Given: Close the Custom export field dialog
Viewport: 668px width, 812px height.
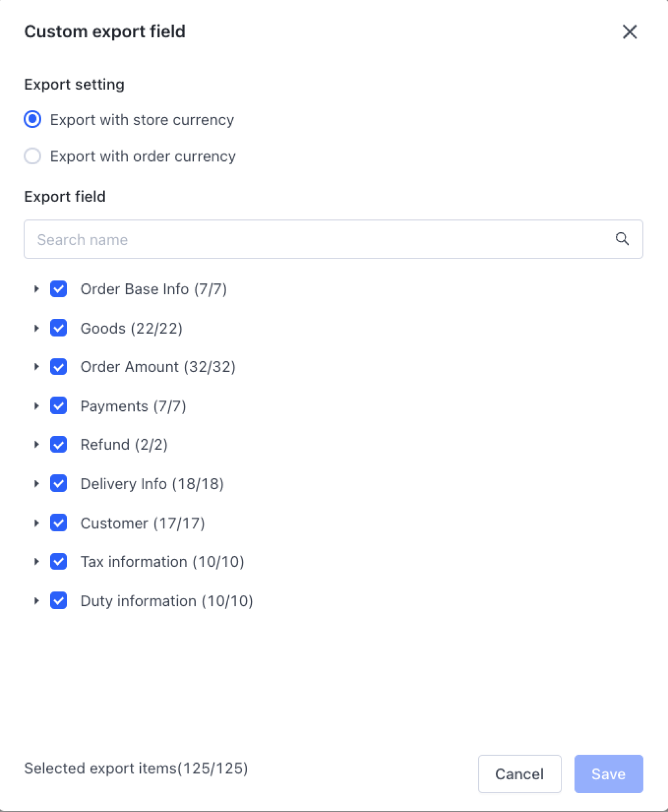Looking at the screenshot, I should [x=629, y=32].
